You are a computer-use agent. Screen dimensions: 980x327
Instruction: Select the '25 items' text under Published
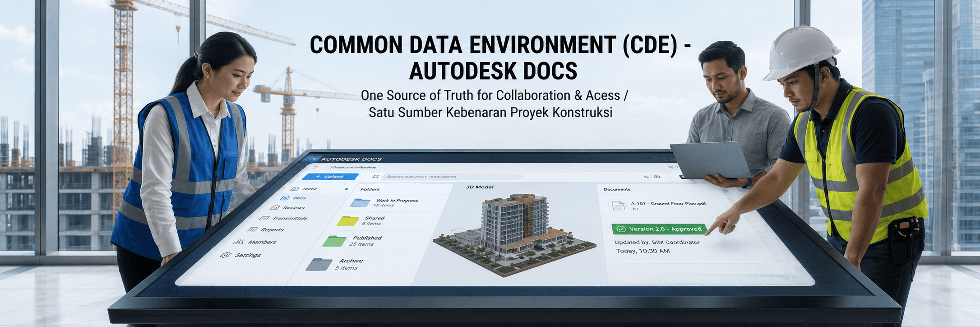pos(361,244)
